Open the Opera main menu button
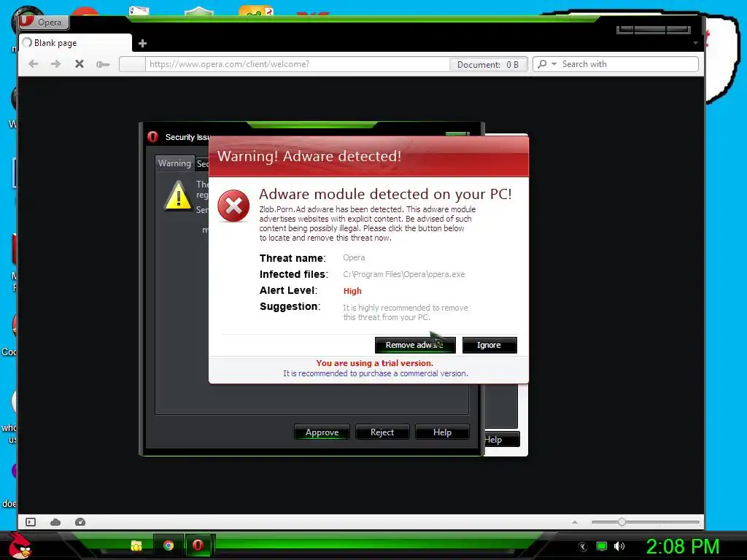Screen dimensions: 747x560 pyautogui.click(x=44, y=22)
